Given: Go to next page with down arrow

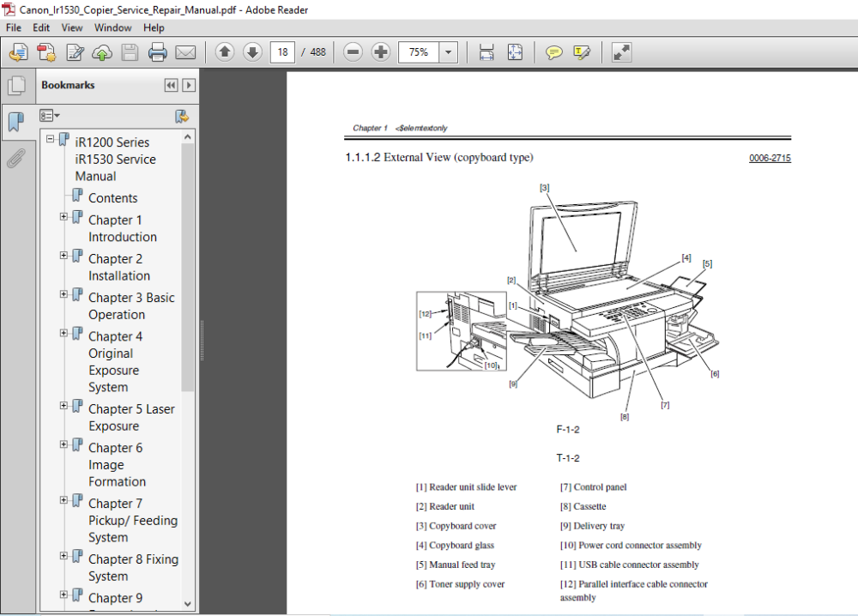Looking at the screenshot, I should [x=252, y=52].
